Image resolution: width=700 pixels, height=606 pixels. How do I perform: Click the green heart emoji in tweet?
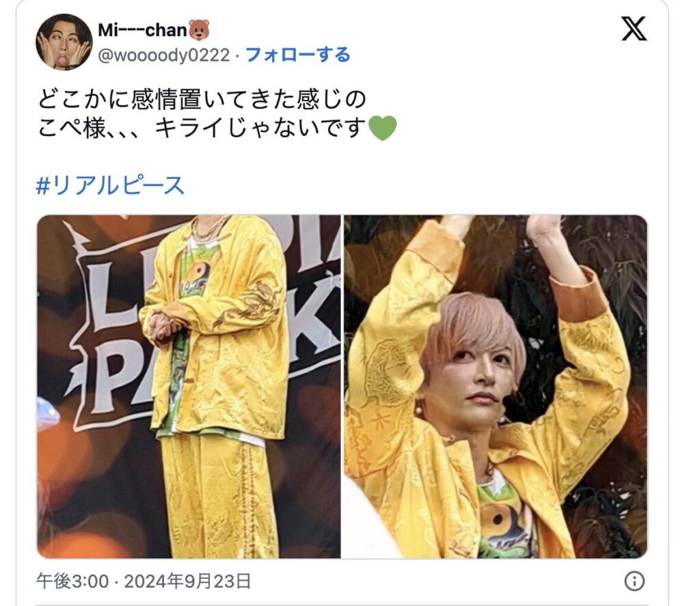click(383, 128)
